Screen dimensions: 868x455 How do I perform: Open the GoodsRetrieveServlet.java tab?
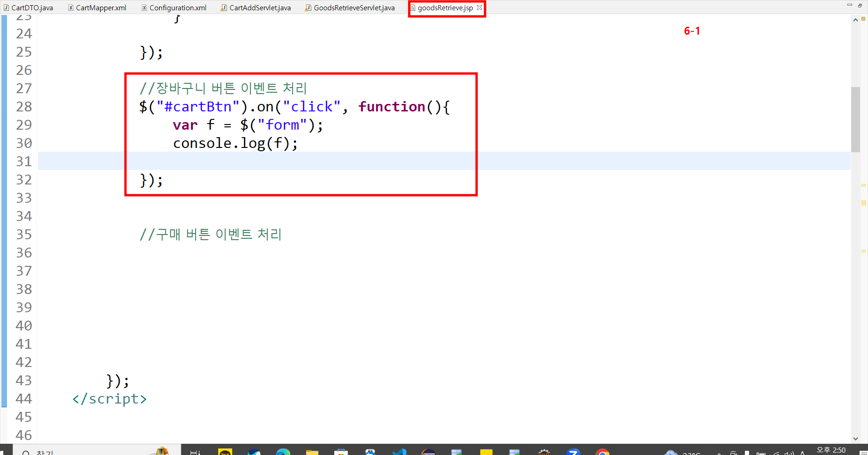[x=350, y=7]
